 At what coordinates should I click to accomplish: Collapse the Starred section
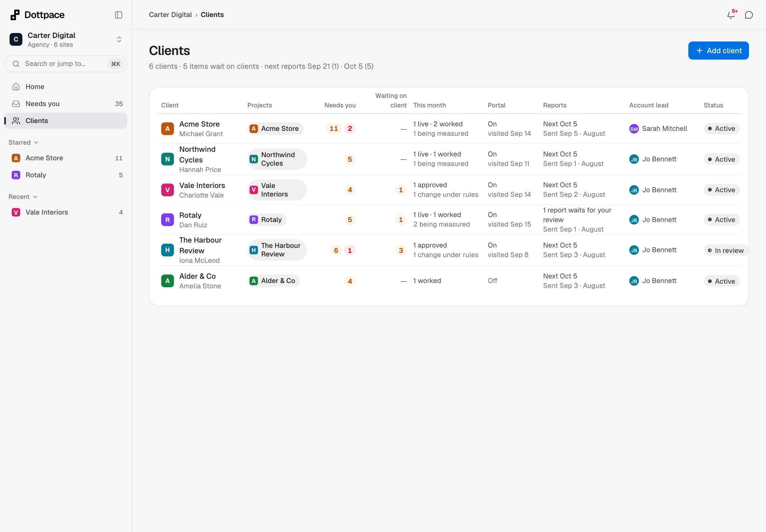coord(23,142)
